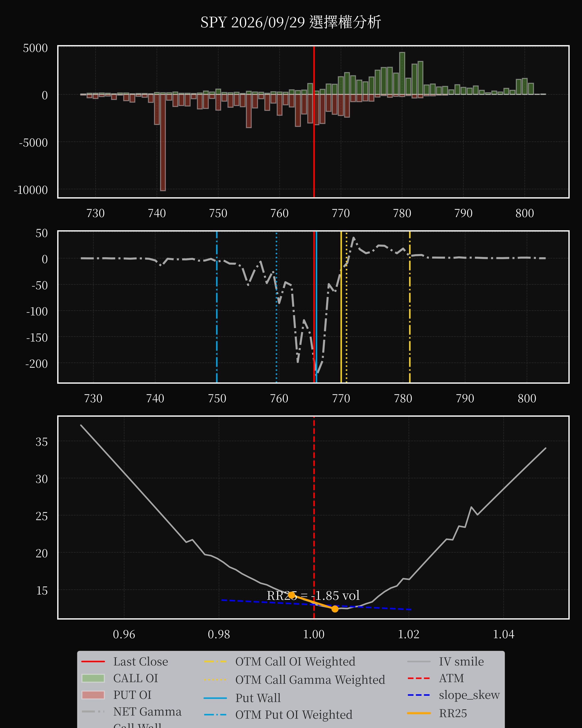This screenshot has height=728, width=582.
Task: Click the 20 y-axis label on the IV chart
Action: [42, 553]
